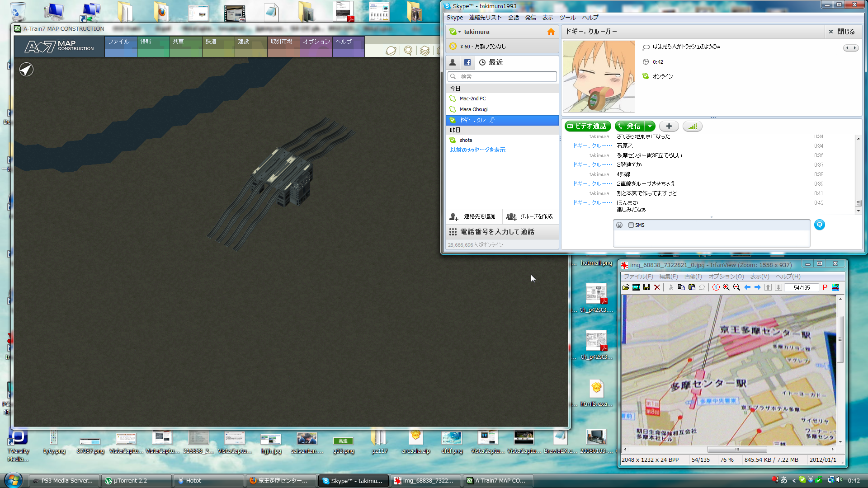Go to next image in IrfanView
The width and height of the screenshot is (868, 488).
click(757, 287)
